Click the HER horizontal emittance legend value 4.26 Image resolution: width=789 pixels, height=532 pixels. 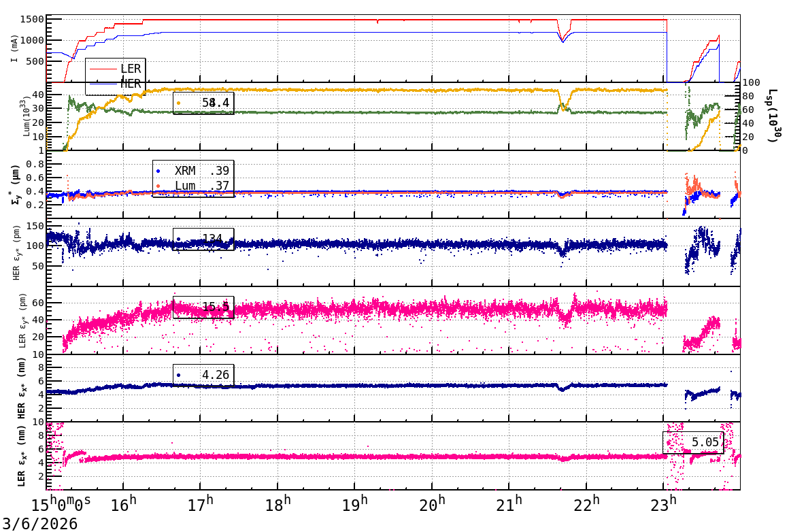tap(215, 375)
